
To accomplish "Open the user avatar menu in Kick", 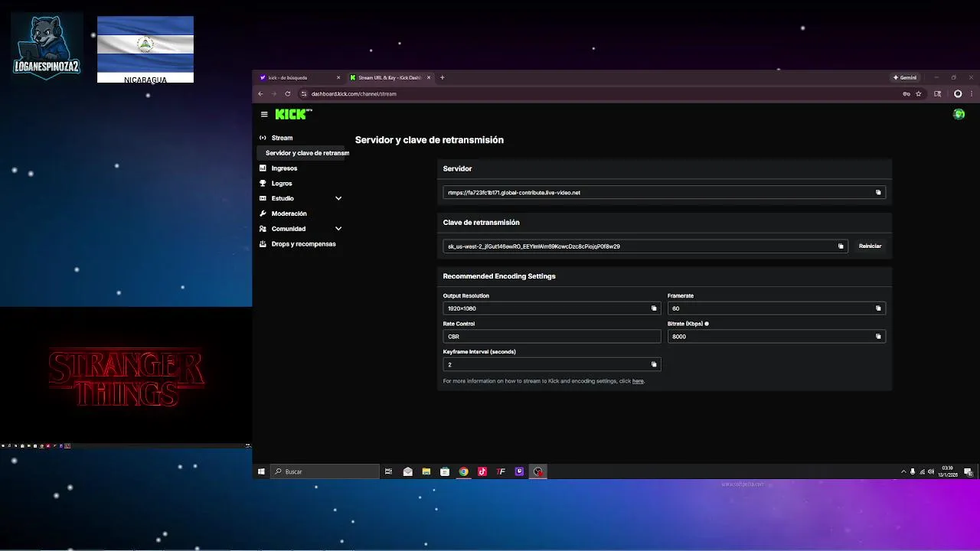I will 959,114.
